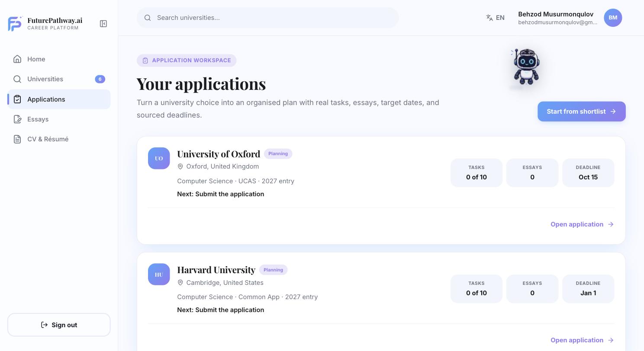
Task: Click the Application Workspace clipboard icon
Action: (x=145, y=61)
